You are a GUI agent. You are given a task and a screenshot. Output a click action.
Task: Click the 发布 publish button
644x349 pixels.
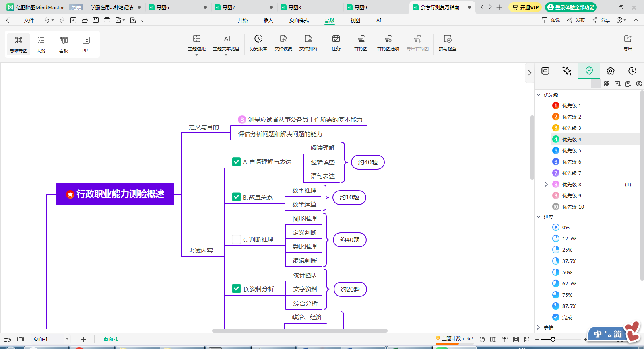(x=576, y=20)
